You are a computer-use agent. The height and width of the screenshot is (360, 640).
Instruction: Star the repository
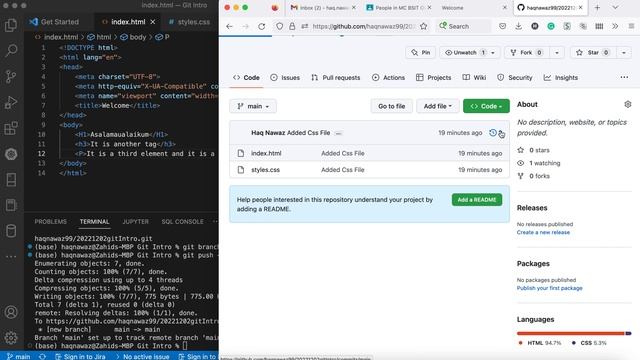[593, 53]
